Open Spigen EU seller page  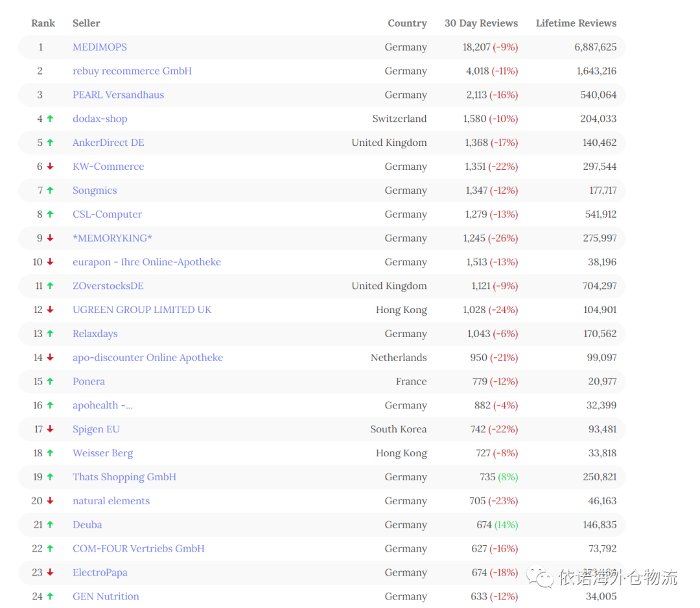96,429
